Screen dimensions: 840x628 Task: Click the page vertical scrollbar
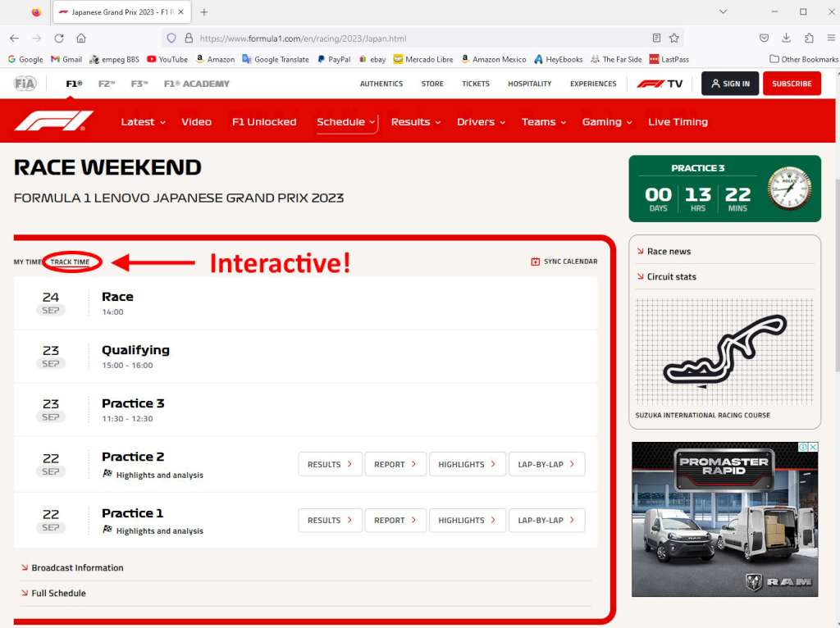[837, 275]
